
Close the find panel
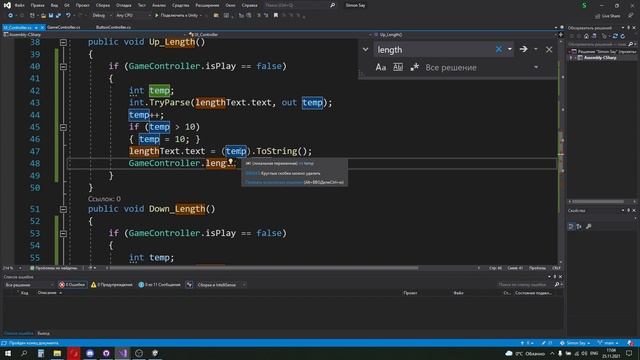[549, 50]
